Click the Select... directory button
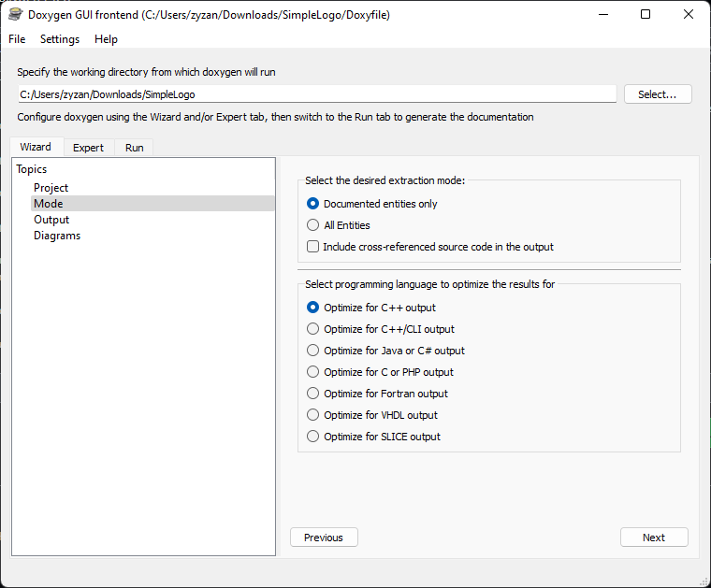This screenshot has height=588, width=711. click(658, 94)
